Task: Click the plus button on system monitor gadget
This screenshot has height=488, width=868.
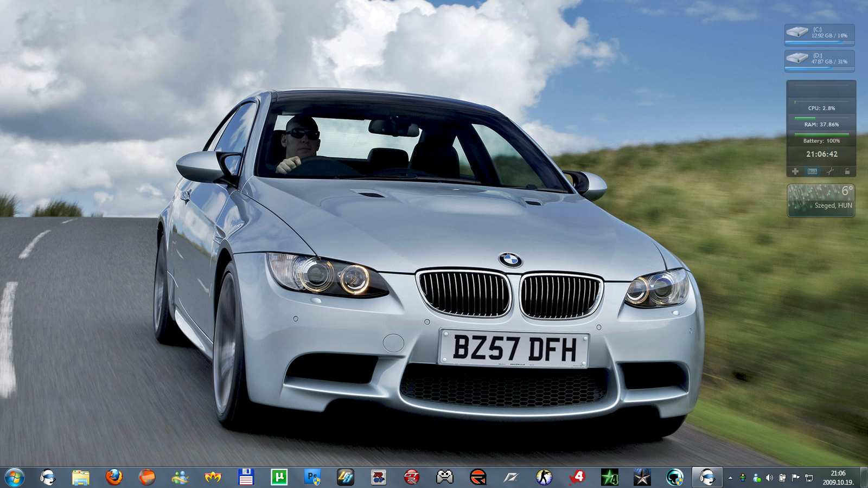Action: (x=795, y=171)
